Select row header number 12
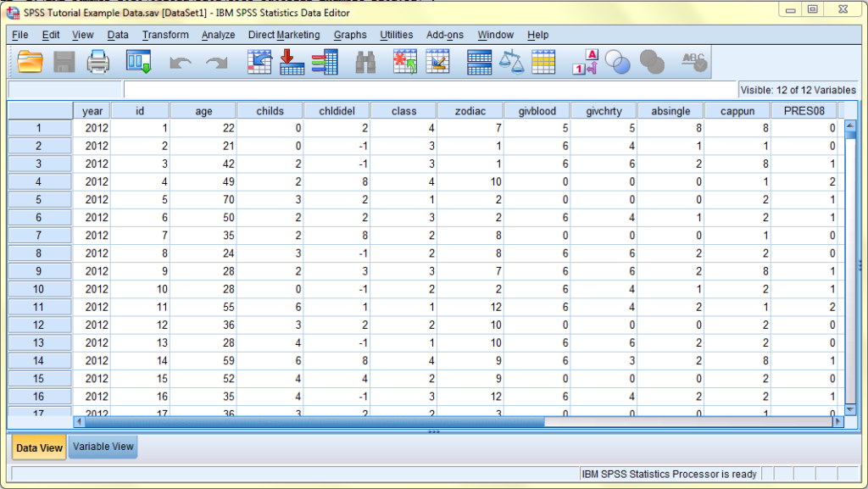 coord(39,325)
